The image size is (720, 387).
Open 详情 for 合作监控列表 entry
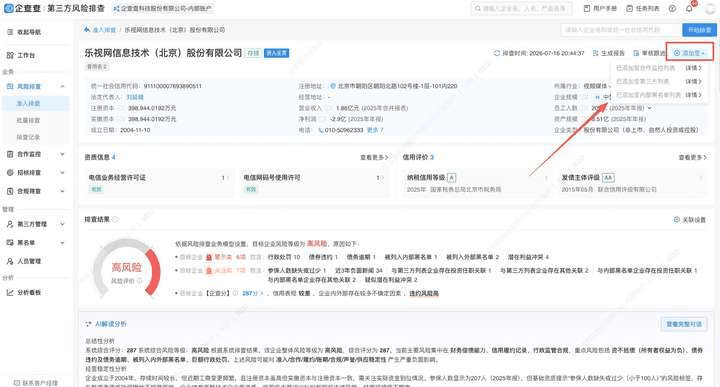tap(693, 68)
